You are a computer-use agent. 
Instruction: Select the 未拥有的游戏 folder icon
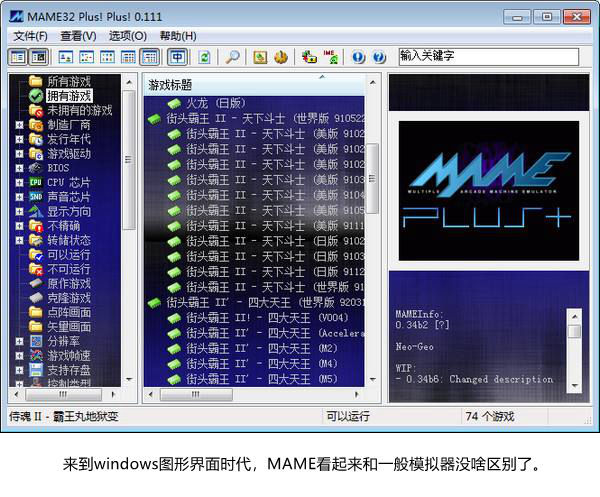36,110
